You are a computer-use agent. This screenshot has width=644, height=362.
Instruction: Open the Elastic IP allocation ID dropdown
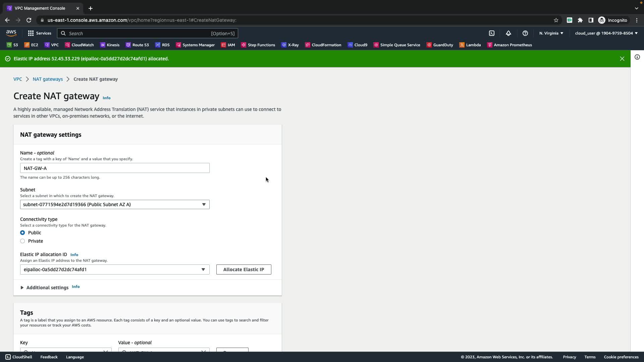pos(115,269)
